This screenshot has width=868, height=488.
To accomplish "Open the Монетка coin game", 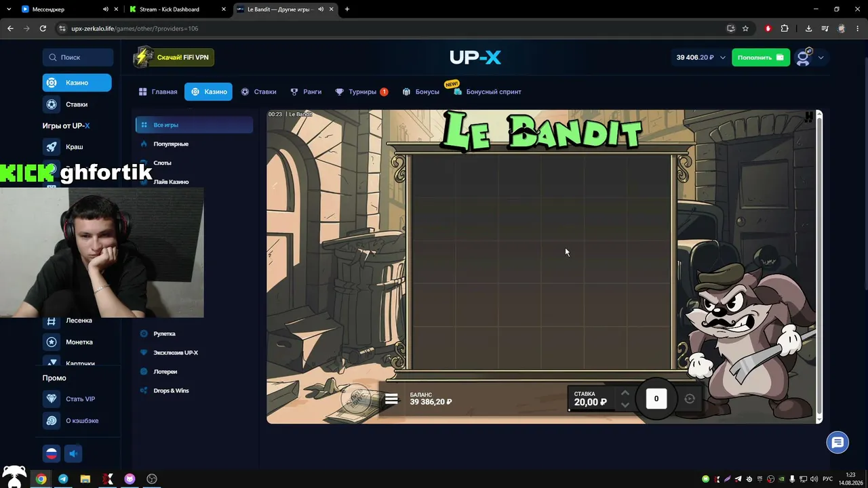I will tap(77, 342).
